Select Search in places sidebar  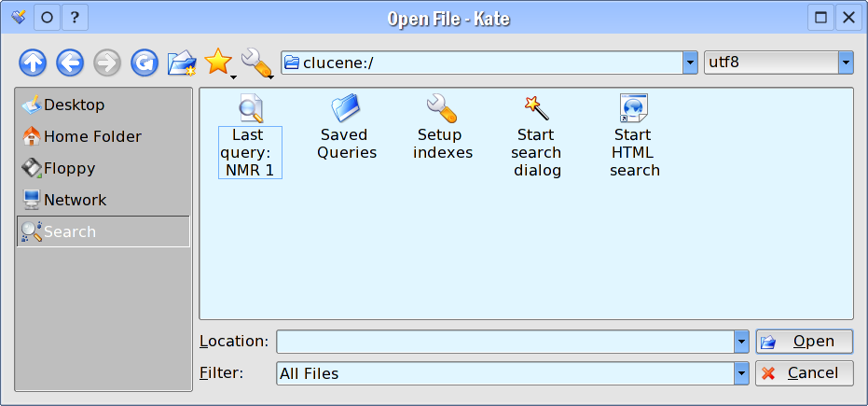pos(103,231)
